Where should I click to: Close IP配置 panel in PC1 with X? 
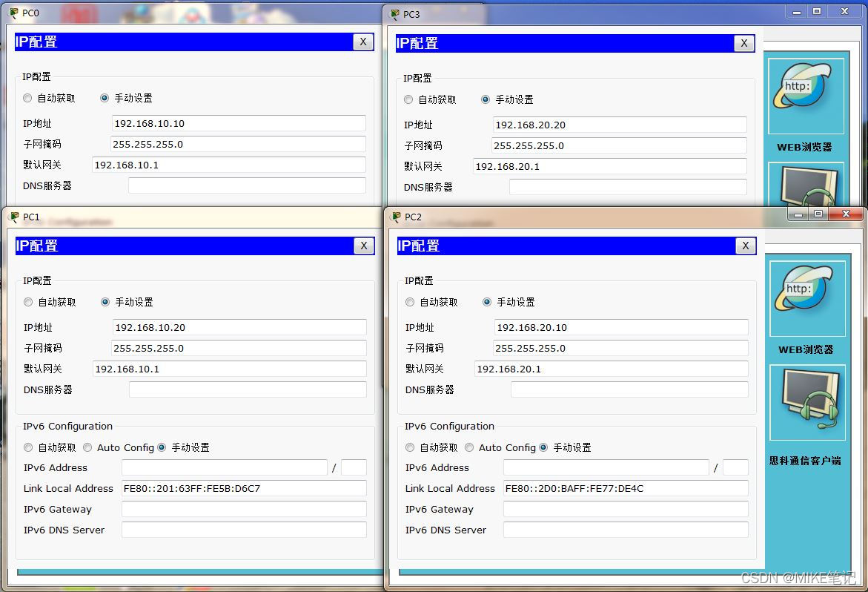tap(364, 246)
